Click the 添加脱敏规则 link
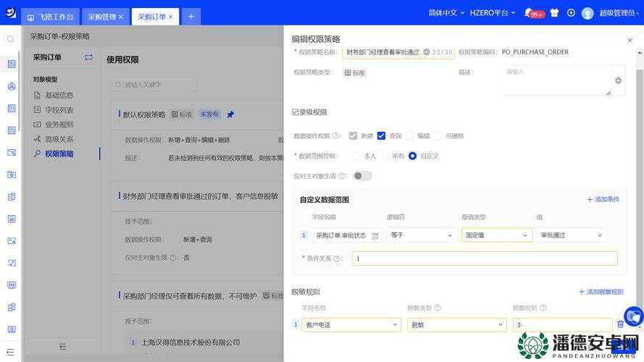The width and height of the screenshot is (644, 362). pyautogui.click(x=601, y=292)
